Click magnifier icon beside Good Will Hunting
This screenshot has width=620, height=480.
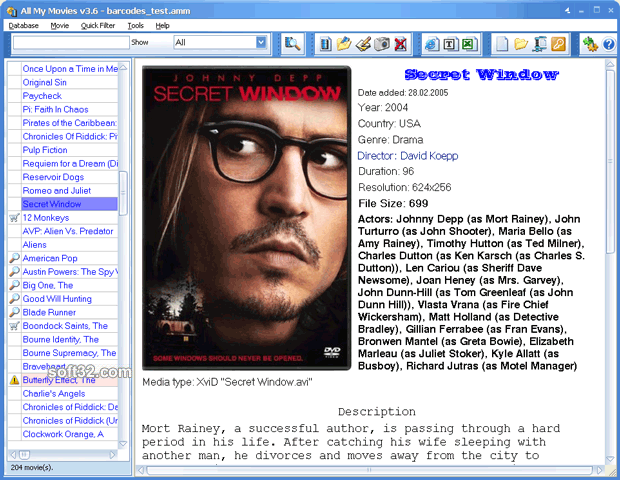pos(14,299)
